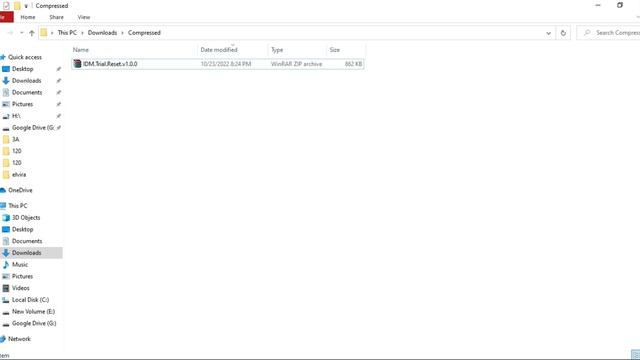Screen dimensions: 640x360
Task: Open Music folder under This PC
Action: (x=20, y=264)
